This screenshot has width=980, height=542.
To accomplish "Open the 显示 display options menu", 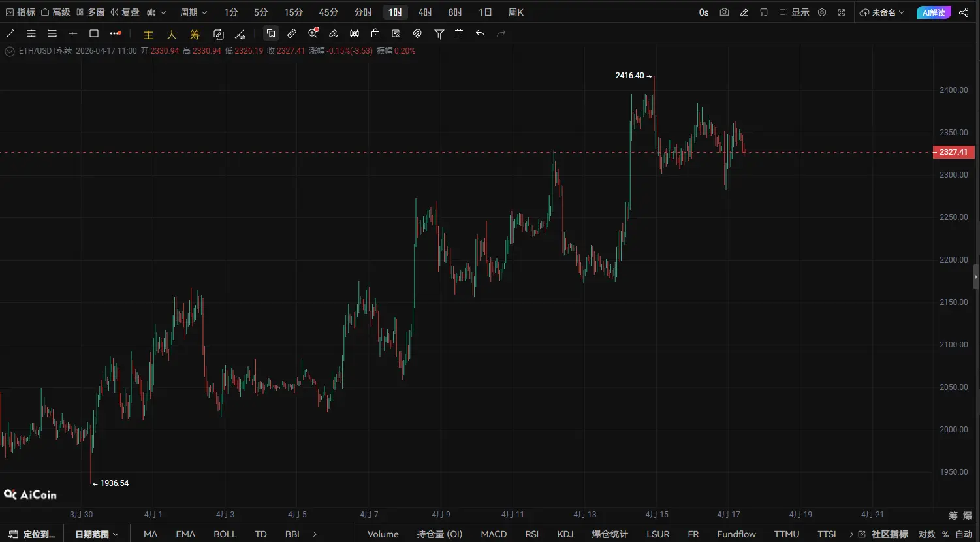I will (795, 12).
